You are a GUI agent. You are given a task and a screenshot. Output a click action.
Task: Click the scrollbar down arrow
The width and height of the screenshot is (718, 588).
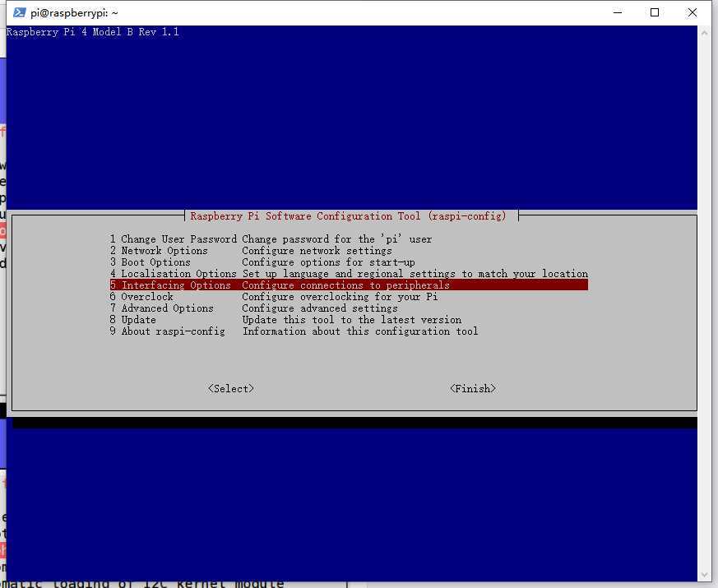click(704, 575)
